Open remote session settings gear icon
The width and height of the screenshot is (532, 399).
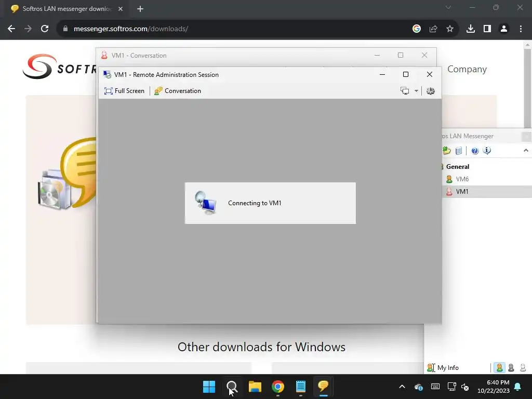(431, 91)
